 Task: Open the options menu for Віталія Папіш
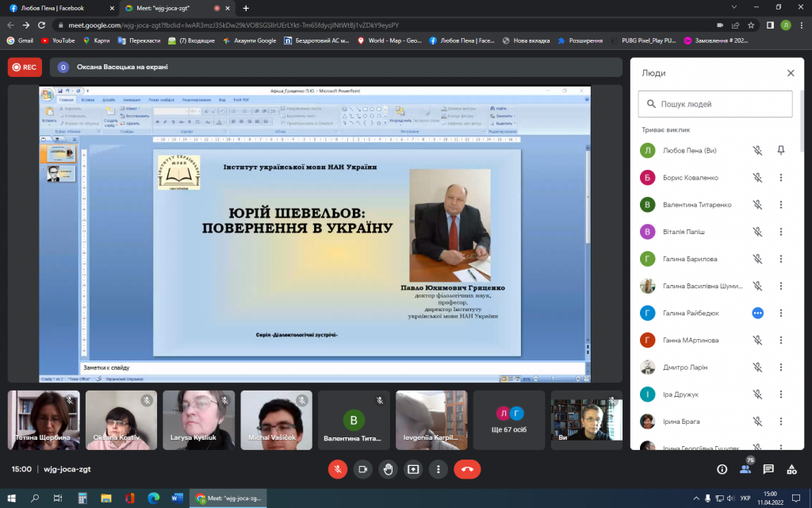click(x=781, y=232)
